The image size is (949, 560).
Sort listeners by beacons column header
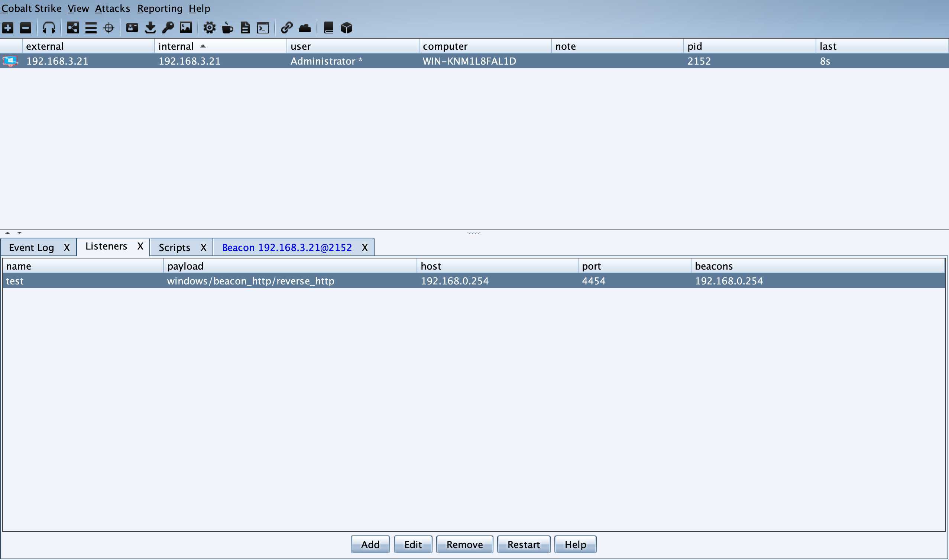point(818,266)
